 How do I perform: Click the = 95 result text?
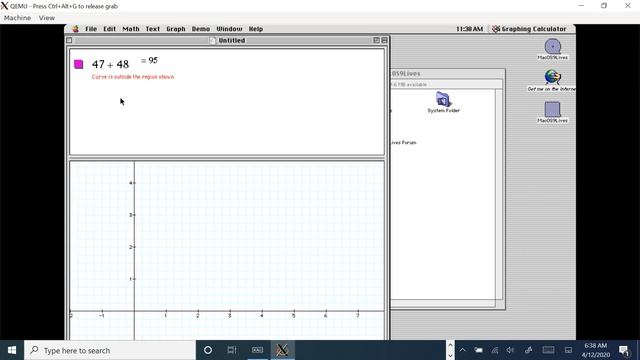click(149, 60)
